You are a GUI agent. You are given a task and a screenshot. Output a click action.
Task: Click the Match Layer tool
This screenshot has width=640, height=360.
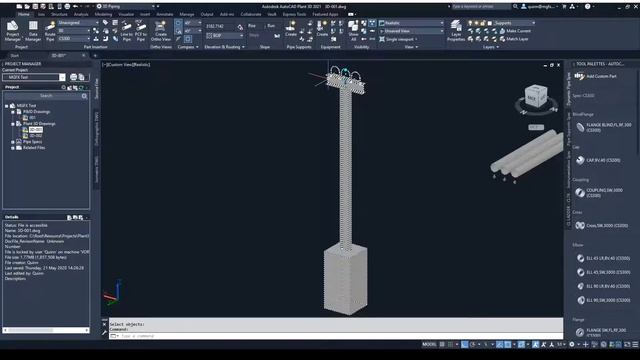[514, 39]
